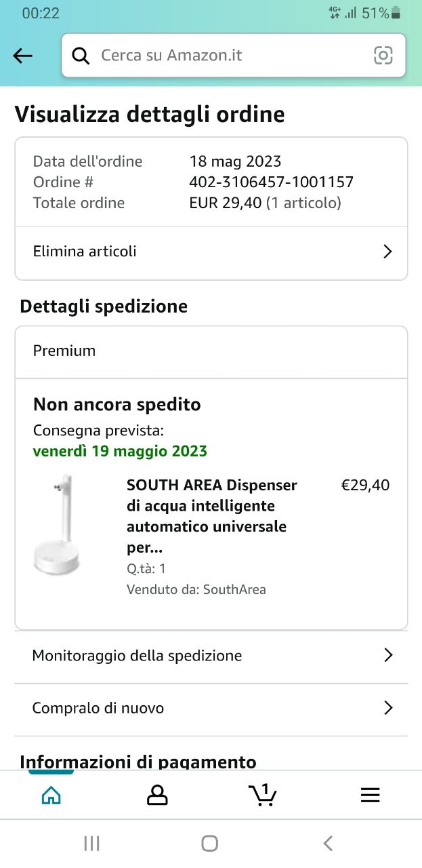
Task: Open the account profile icon
Action: 157,795
